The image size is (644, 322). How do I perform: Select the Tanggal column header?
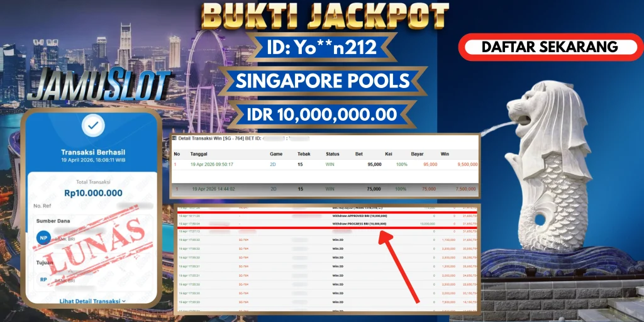[x=198, y=154]
